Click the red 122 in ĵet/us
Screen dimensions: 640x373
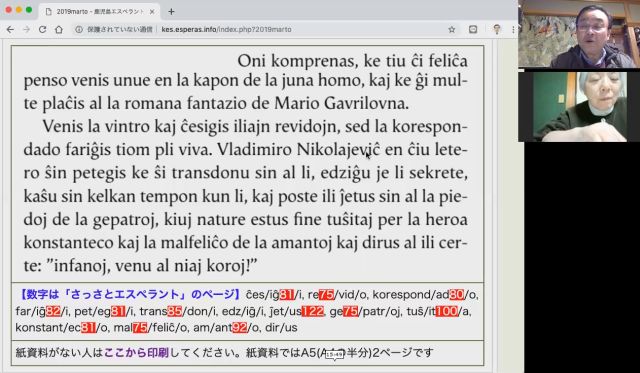tap(312, 311)
